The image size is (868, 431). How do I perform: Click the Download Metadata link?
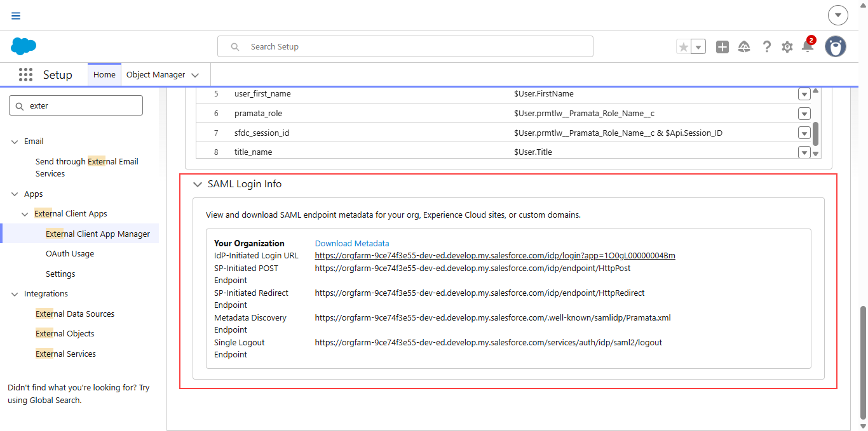[x=352, y=243]
